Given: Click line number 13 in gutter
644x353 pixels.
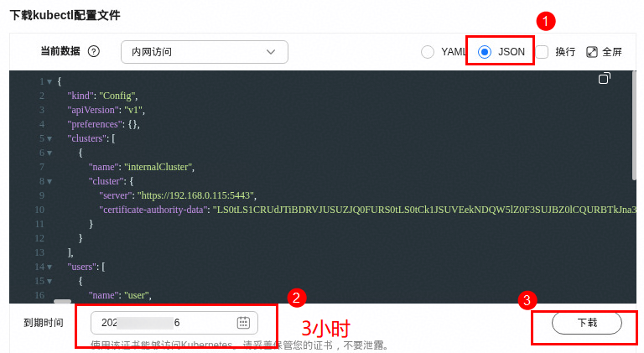Looking at the screenshot, I should [x=39, y=252].
